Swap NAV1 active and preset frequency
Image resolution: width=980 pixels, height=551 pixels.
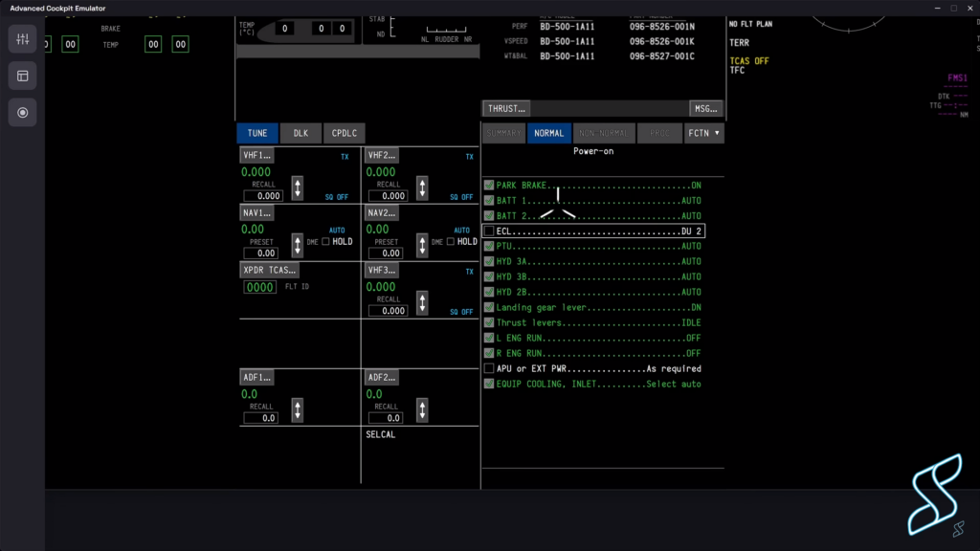(x=298, y=245)
